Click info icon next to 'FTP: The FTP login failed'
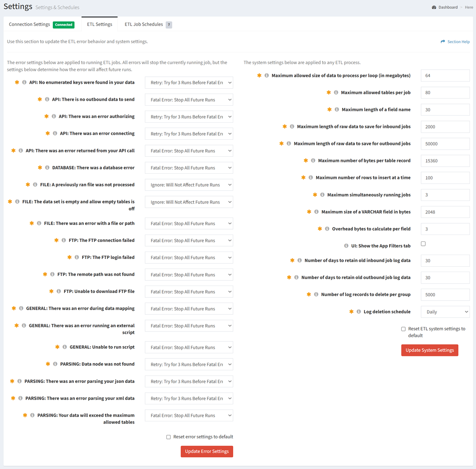476x469 pixels. click(77, 258)
